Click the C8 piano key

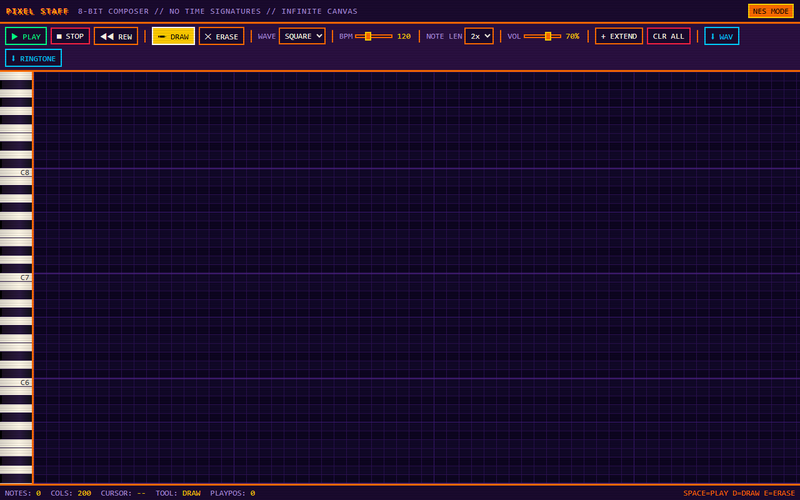click(16, 172)
